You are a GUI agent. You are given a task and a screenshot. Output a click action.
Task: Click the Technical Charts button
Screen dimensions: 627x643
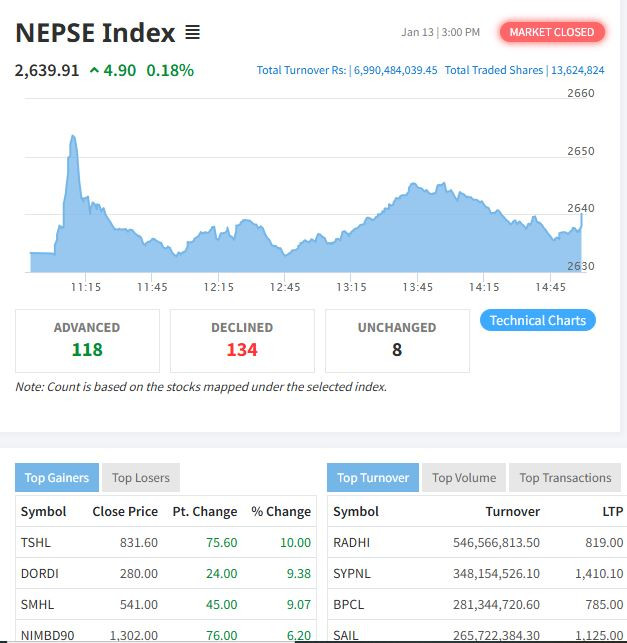tap(538, 320)
